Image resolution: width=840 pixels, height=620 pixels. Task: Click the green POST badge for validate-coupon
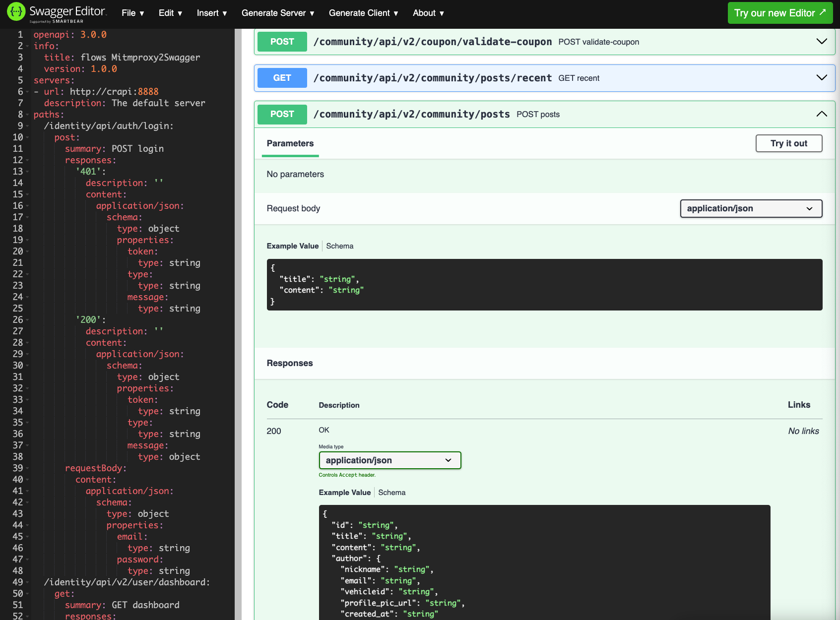[282, 42]
